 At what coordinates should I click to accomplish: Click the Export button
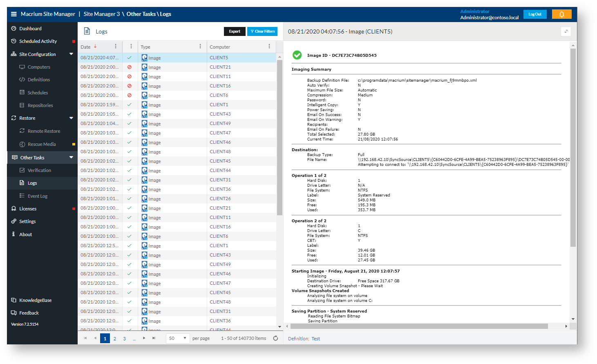(235, 31)
